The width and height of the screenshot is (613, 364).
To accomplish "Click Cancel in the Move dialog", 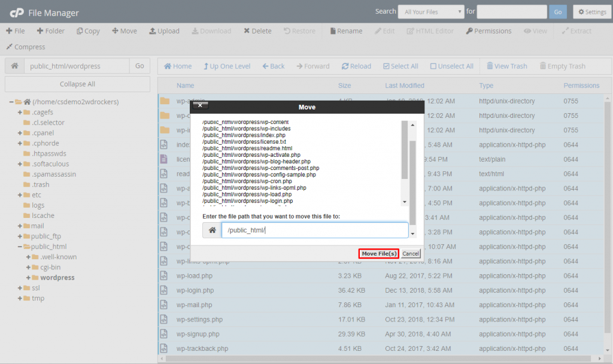I will click(x=411, y=254).
